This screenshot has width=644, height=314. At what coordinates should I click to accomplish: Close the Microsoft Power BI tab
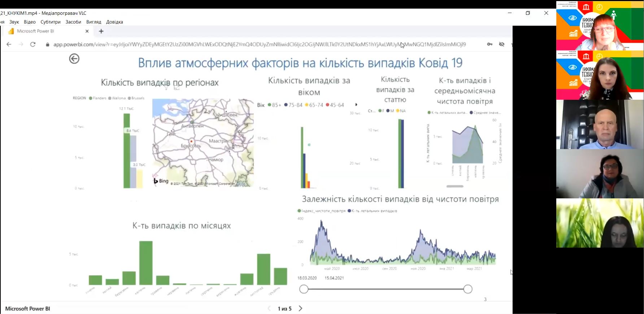point(87,31)
